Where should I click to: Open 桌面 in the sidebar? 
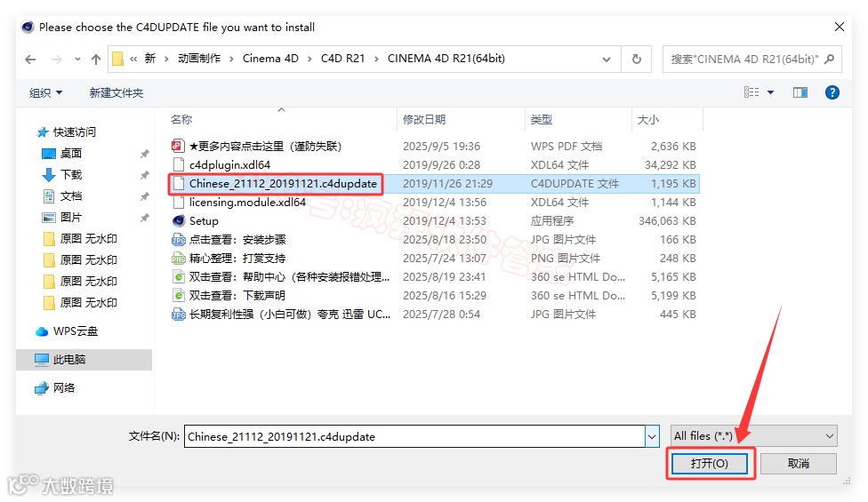tap(71, 153)
